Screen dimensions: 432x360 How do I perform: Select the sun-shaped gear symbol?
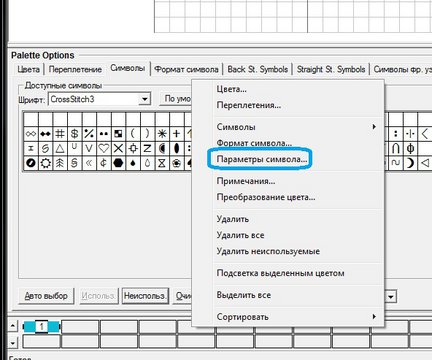[46, 163]
